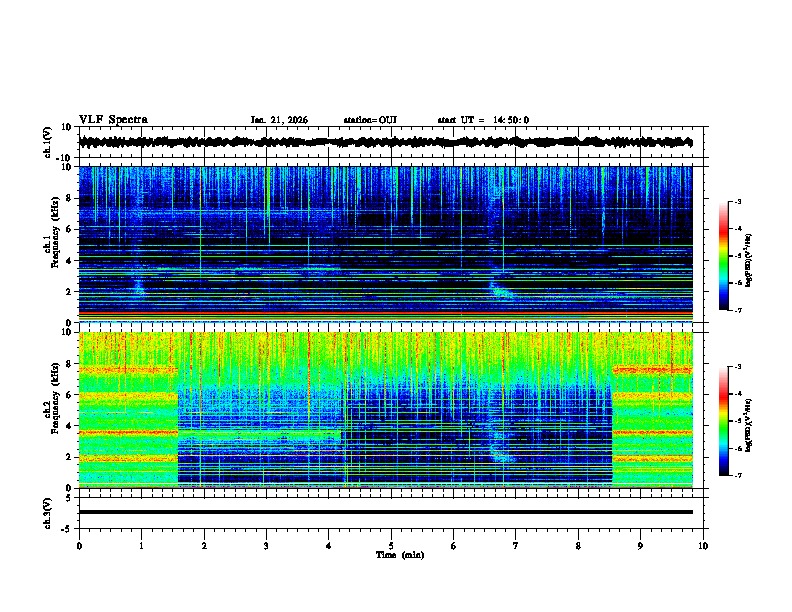Click the ch.1 spectrogram 8 kHz tick label

(68, 198)
